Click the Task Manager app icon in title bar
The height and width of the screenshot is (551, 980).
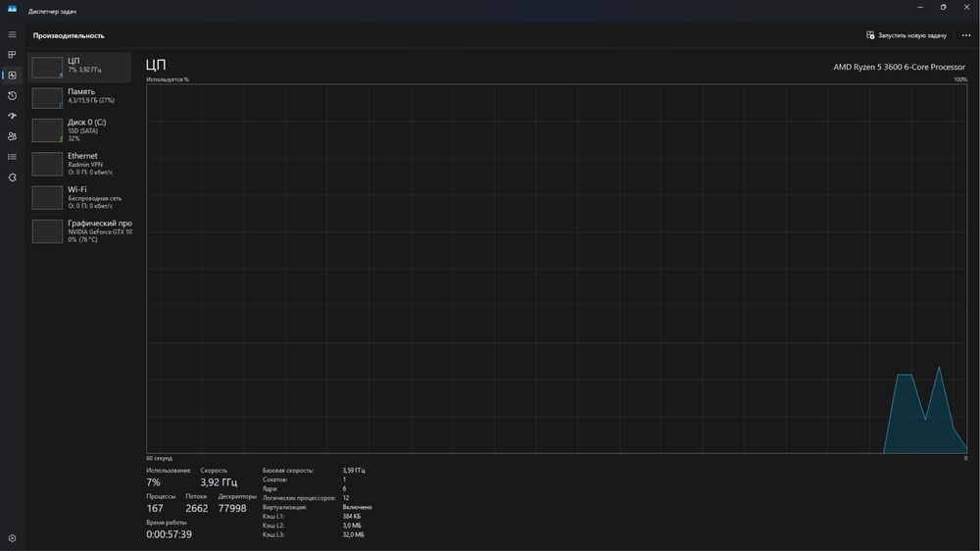tap(12, 9)
